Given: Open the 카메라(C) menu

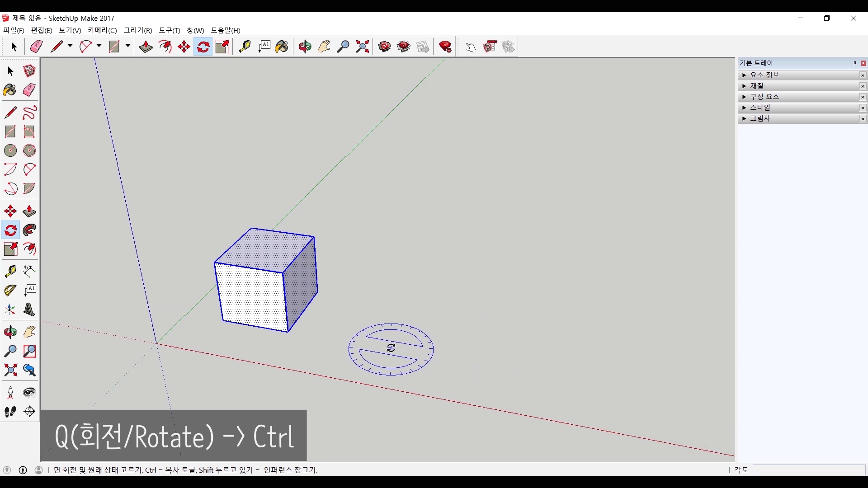Looking at the screenshot, I should (102, 30).
